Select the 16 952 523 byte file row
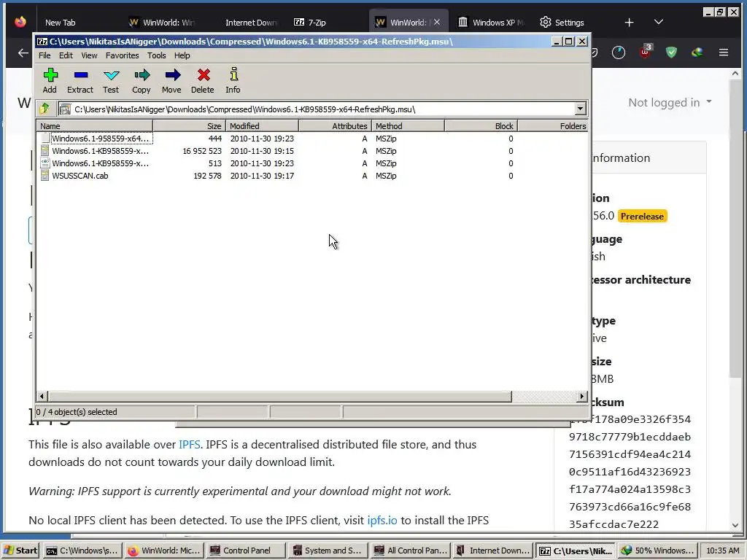This screenshot has height=560, width=747. pyautogui.click(x=312, y=151)
